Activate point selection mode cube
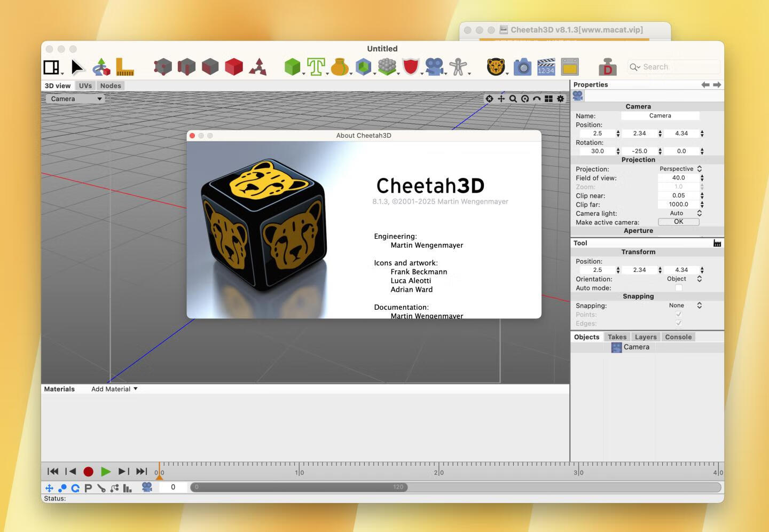The height and width of the screenshot is (532, 769). [163, 67]
